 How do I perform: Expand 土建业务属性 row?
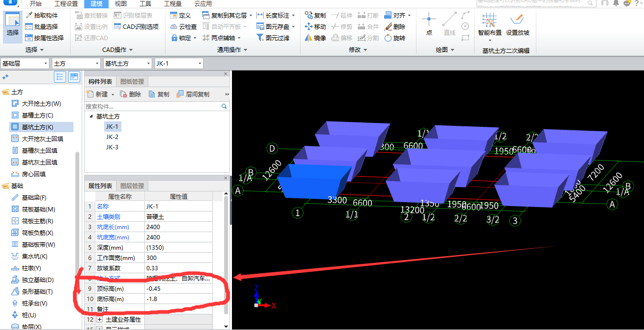pyautogui.click(x=99, y=319)
